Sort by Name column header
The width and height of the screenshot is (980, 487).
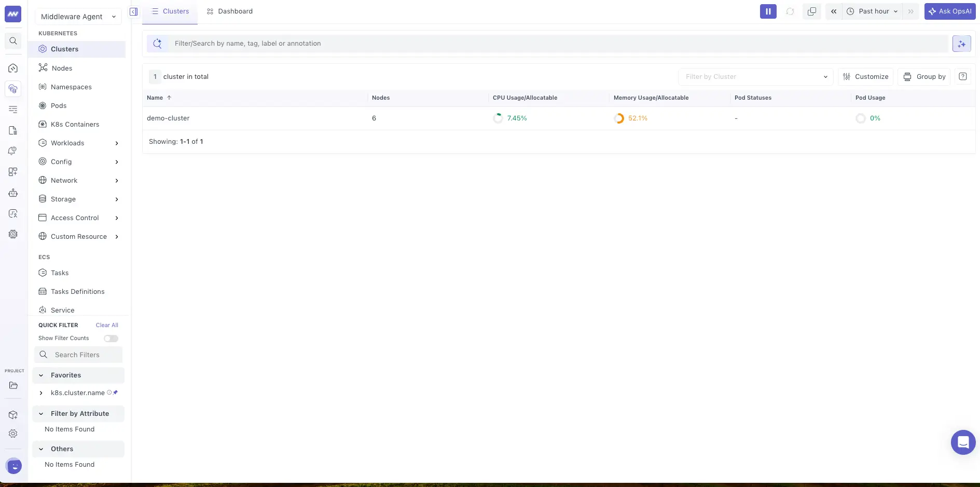point(159,98)
